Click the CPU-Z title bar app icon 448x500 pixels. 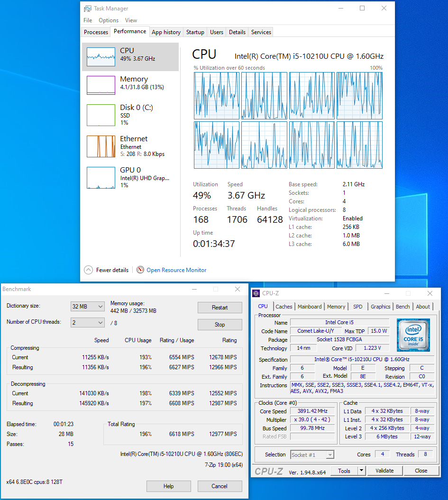click(256, 293)
